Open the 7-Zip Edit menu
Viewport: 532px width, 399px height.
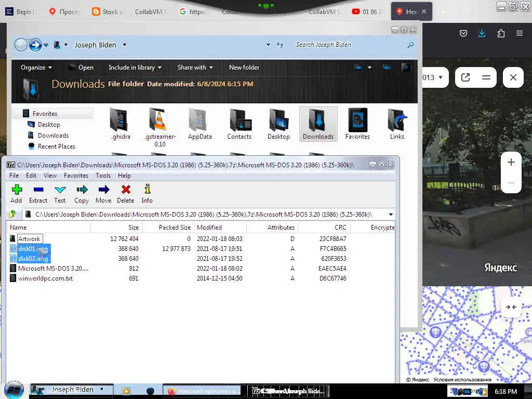point(31,176)
